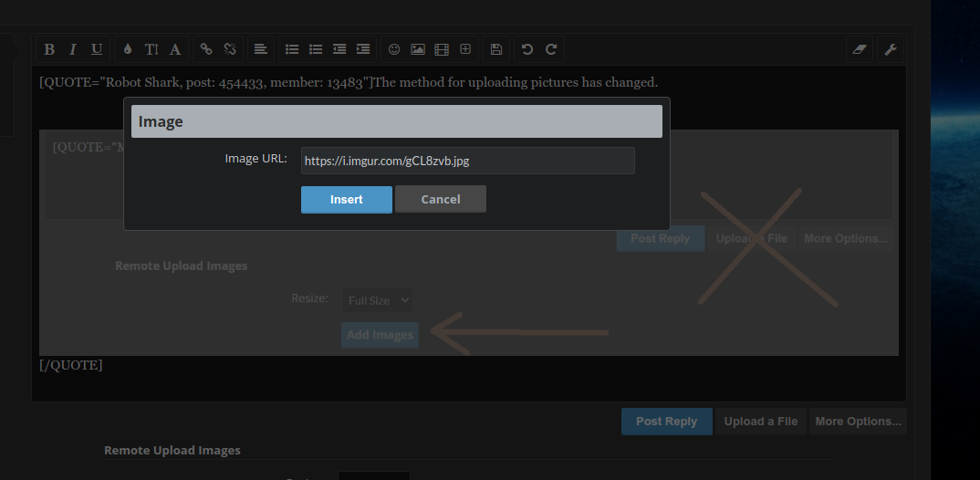Viewport: 980px width, 480px height.
Task: Toggle bold formatting in editor toolbar
Action: [x=49, y=49]
